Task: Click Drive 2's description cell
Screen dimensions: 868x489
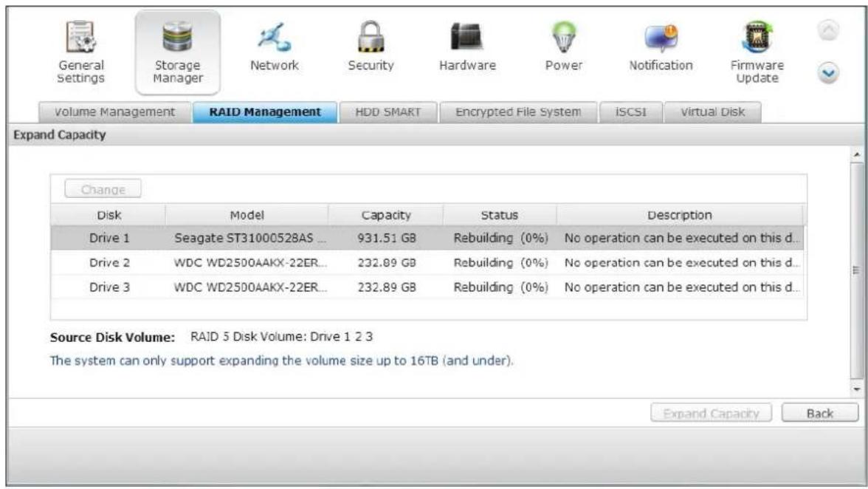Action: click(681, 262)
